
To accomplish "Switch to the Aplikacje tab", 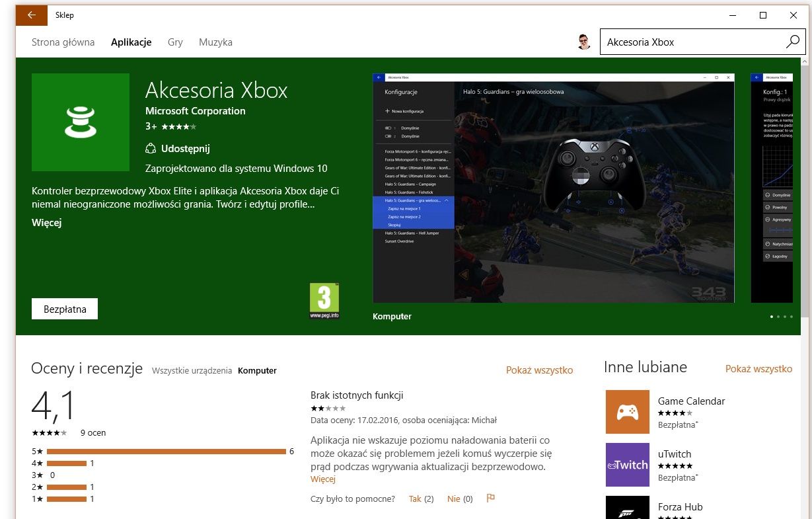I will tap(131, 42).
